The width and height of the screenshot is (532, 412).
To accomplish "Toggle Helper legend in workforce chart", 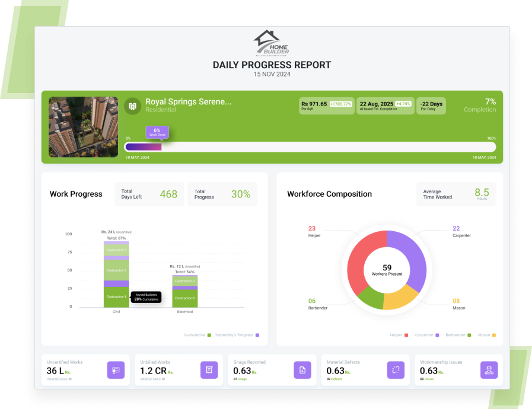I will pyautogui.click(x=399, y=335).
